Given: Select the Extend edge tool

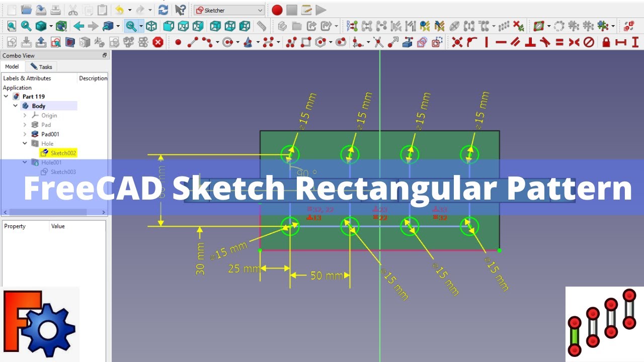Looking at the screenshot, I should [393, 42].
